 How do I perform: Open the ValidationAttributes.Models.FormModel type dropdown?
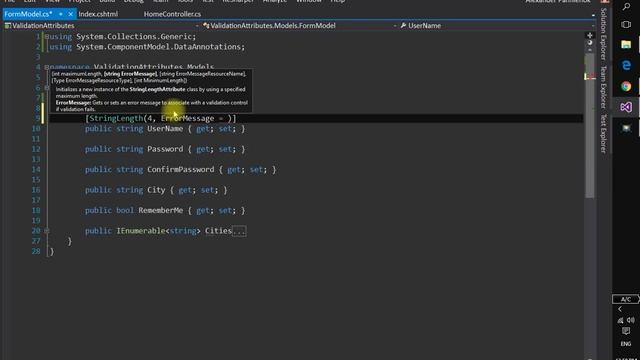click(x=395, y=26)
